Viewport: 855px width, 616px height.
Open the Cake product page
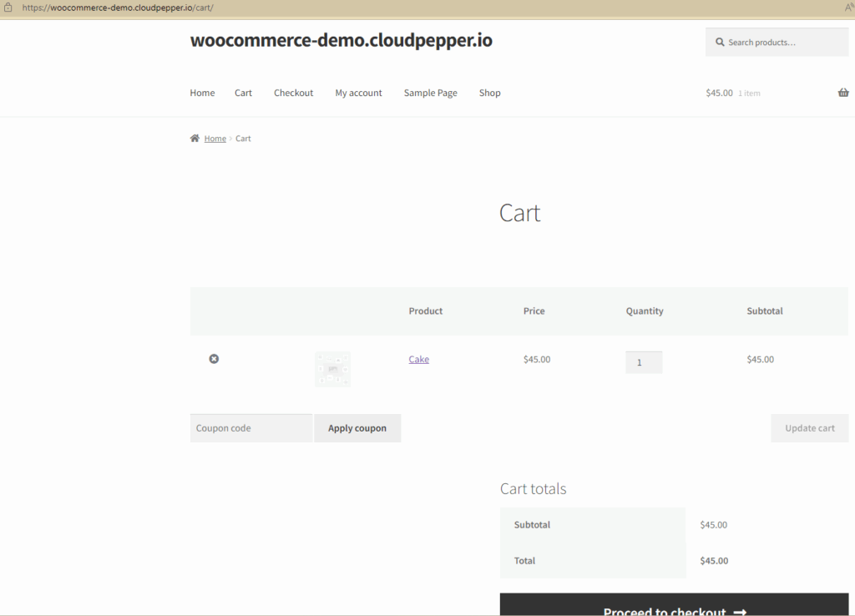point(418,359)
